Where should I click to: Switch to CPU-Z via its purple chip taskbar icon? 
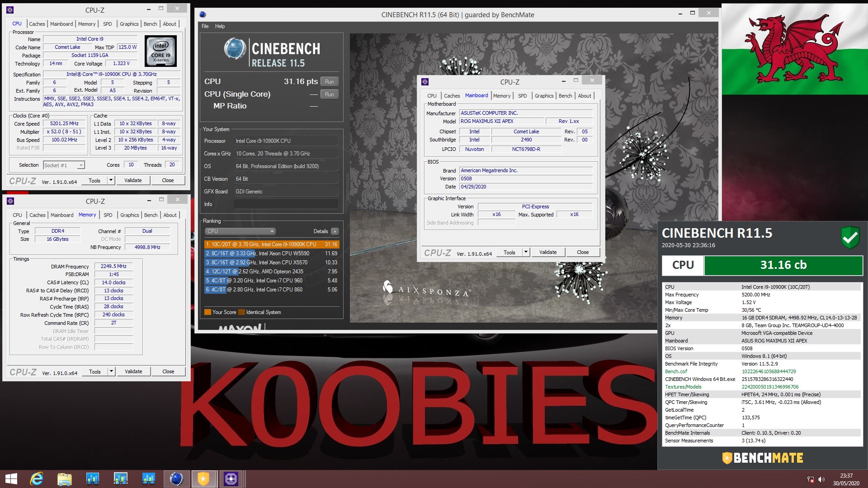(231, 479)
